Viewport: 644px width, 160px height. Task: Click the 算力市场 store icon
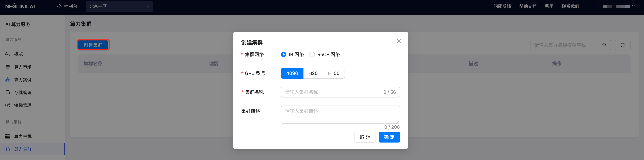[8, 67]
